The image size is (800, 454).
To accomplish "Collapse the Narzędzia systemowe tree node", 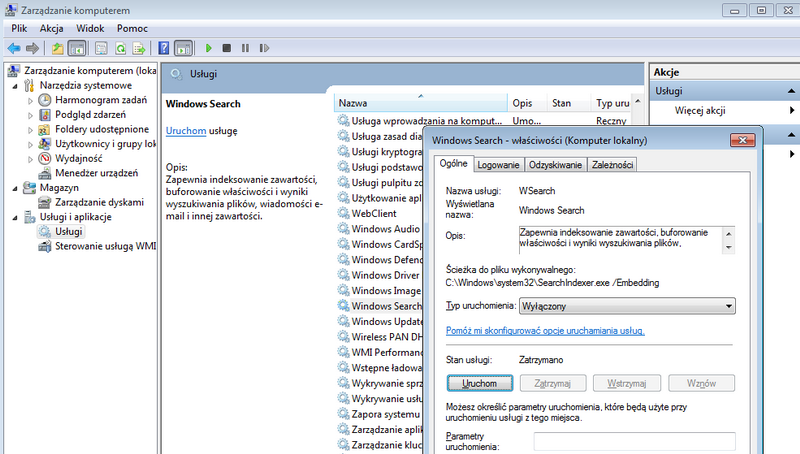I will [15, 86].
